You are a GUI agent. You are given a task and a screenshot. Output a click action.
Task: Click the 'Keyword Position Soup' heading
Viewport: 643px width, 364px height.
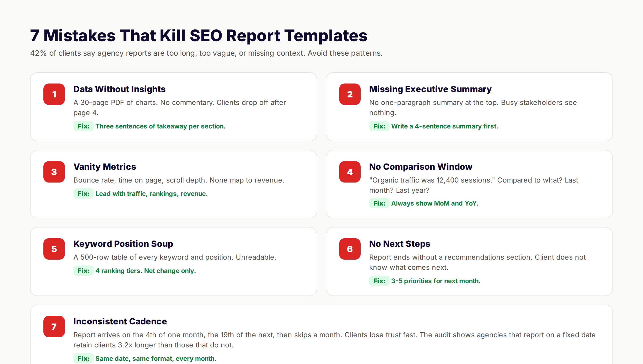123,244
